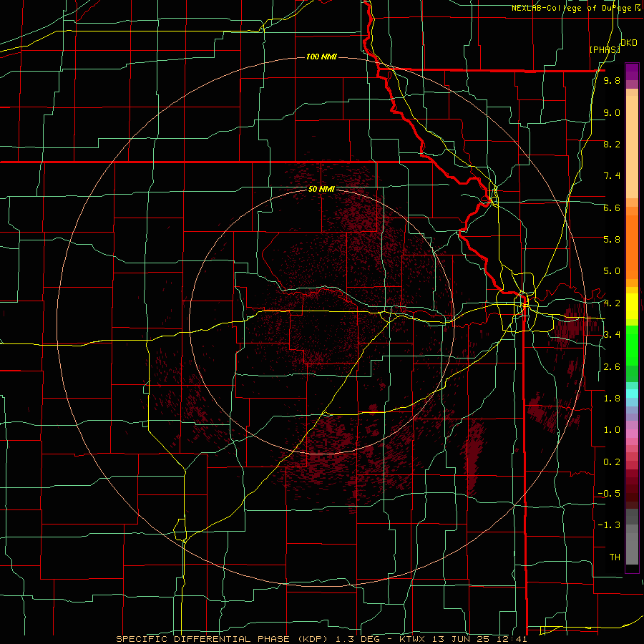Click the 9.8 value on the color scale
Image resolution: width=644 pixels, height=644 pixels.
(612, 80)
